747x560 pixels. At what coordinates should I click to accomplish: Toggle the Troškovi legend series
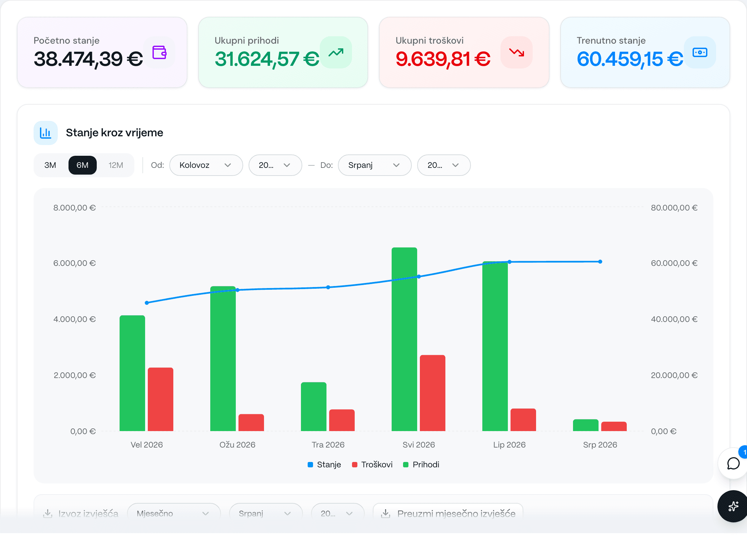(372, 464)
